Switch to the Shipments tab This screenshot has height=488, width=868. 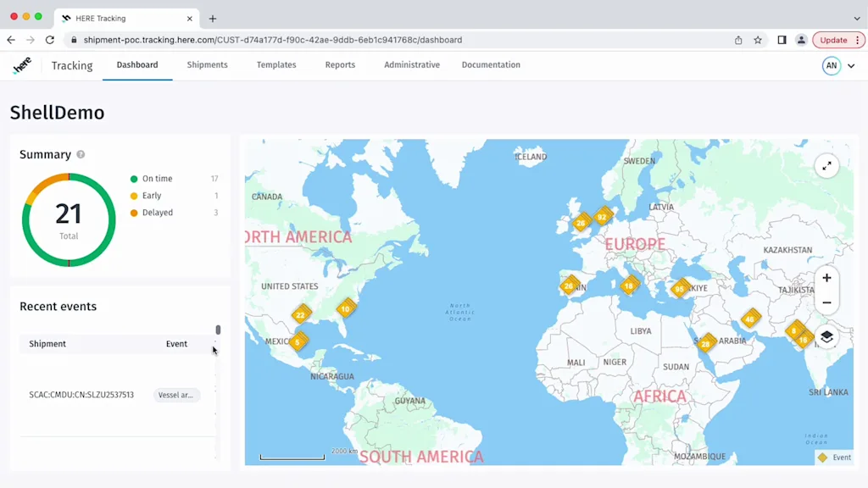click(207, 64)
